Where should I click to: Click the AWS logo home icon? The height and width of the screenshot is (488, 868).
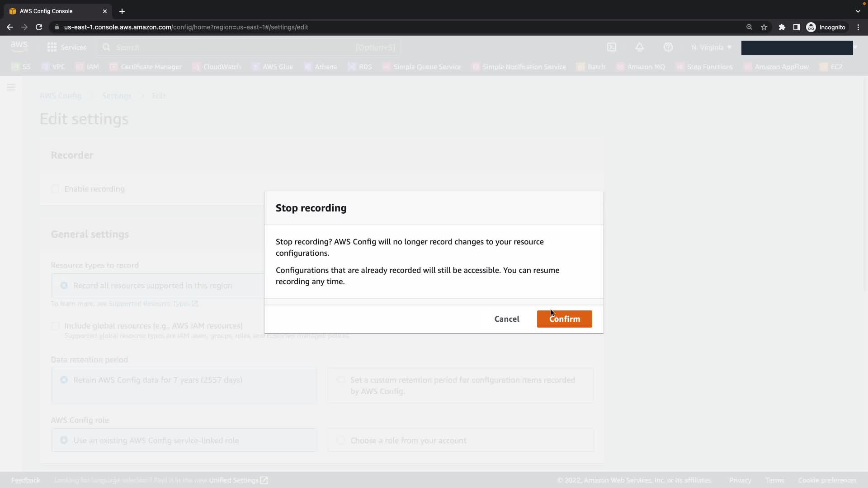tap(19, 47)
